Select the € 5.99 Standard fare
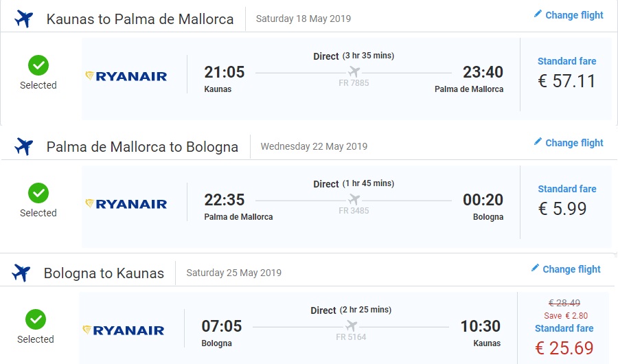The image size is (618, 364). pyautogui.click(x=562, y=208)
